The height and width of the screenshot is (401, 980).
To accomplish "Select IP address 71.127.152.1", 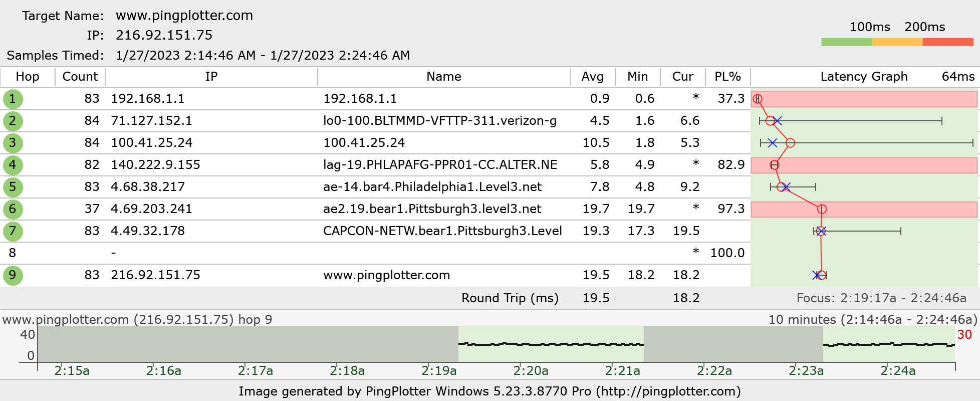I will (x=151, y=121).
